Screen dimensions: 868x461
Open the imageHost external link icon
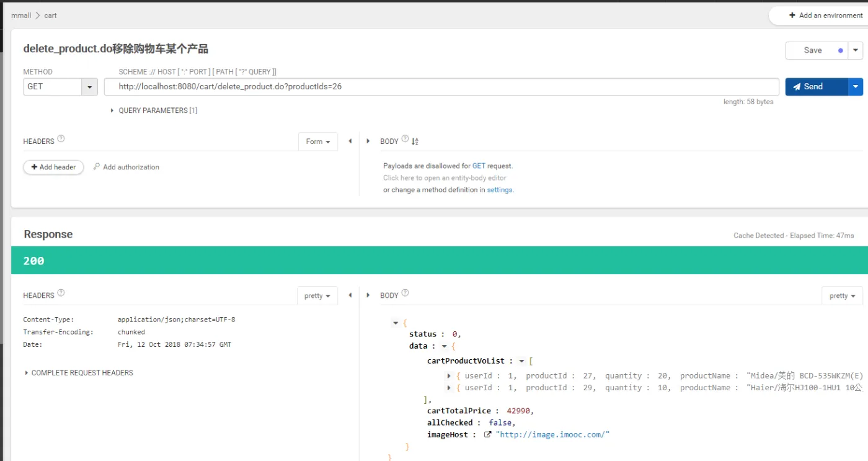click(x=487, y=435)
